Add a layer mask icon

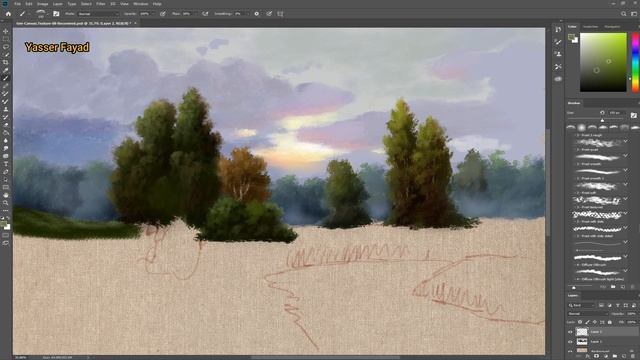(x=596, y=356)
